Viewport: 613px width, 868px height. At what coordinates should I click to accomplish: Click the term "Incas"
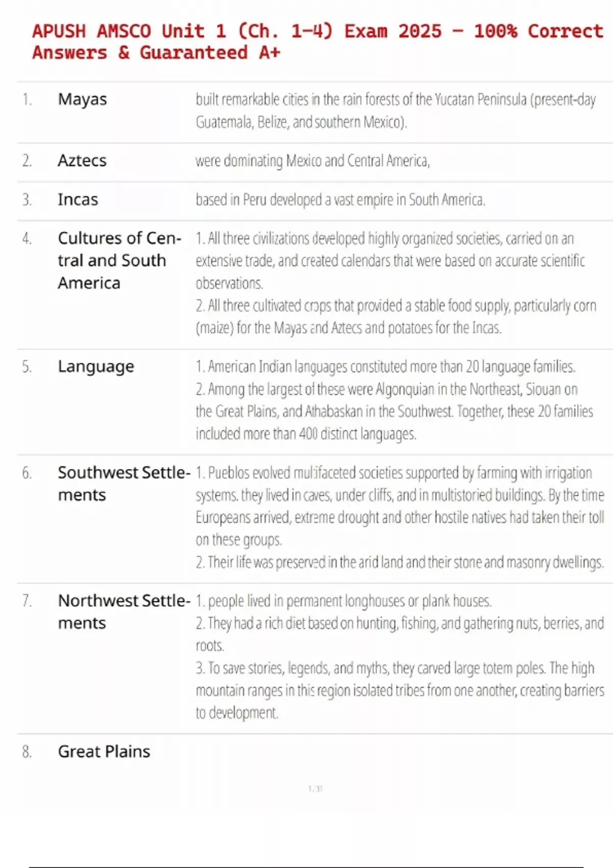click(x=78, y=200)
